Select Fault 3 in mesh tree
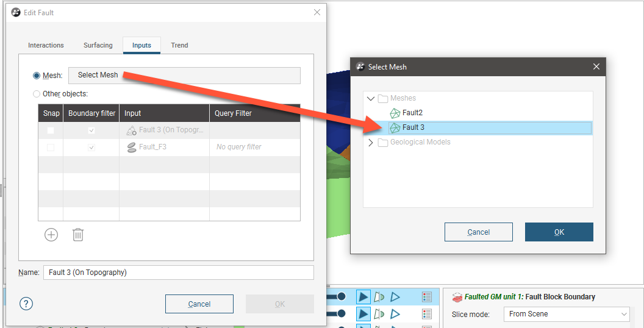Image resolution: width=644 pixels, height=328 pixels. coord(413,127)
